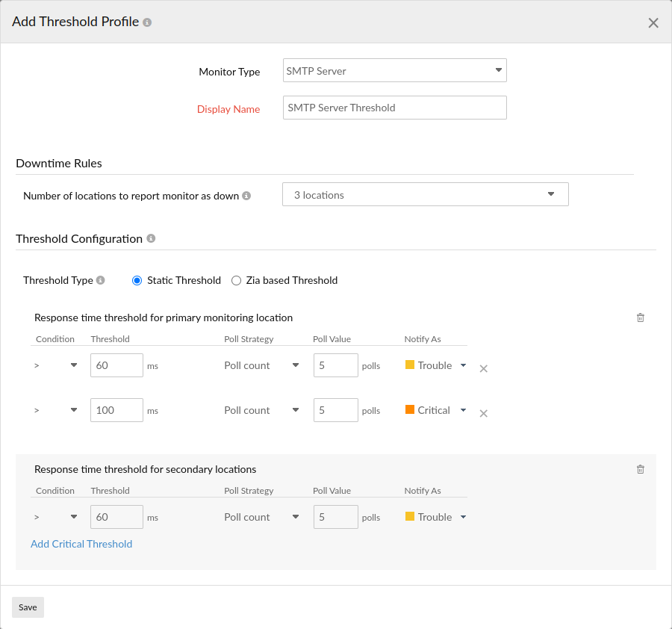This screenshot has width=672, height=629.
Task: Delete the secondary locations threshold section
Action: (640, 469)
